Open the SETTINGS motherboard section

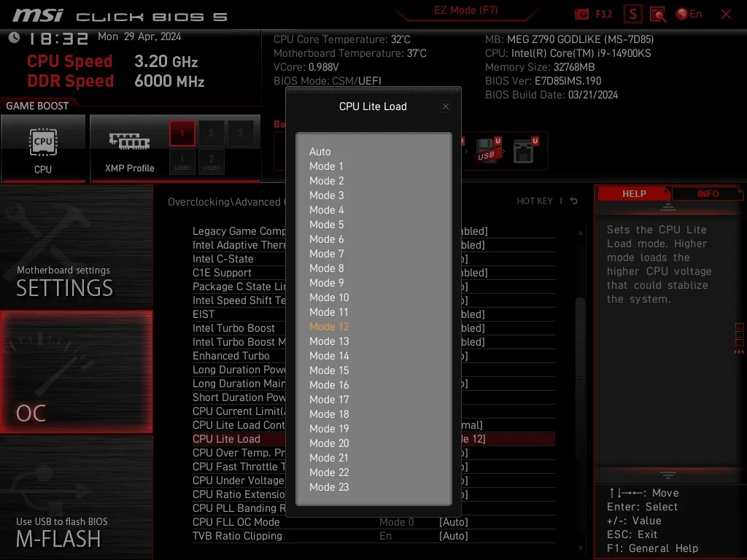76,248
